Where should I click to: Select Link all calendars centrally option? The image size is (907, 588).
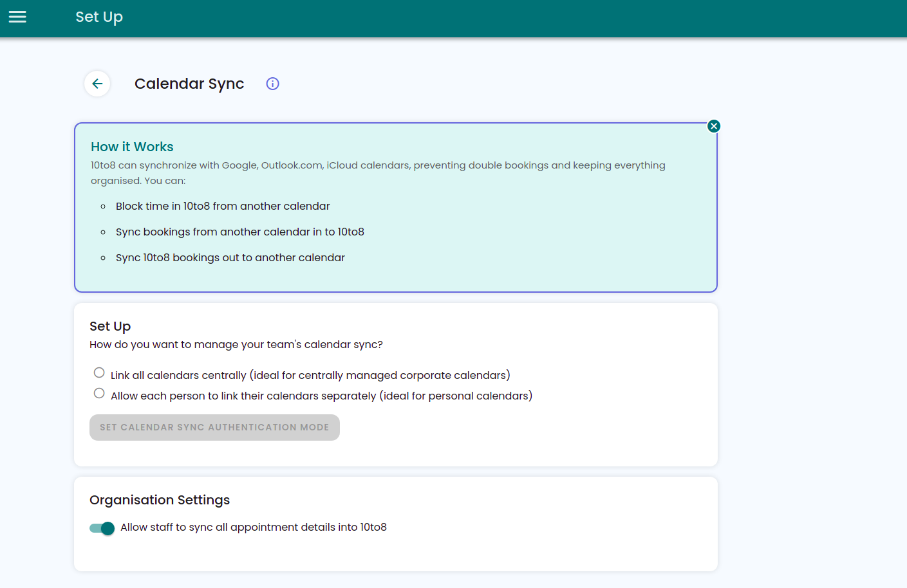click(99, 372)
